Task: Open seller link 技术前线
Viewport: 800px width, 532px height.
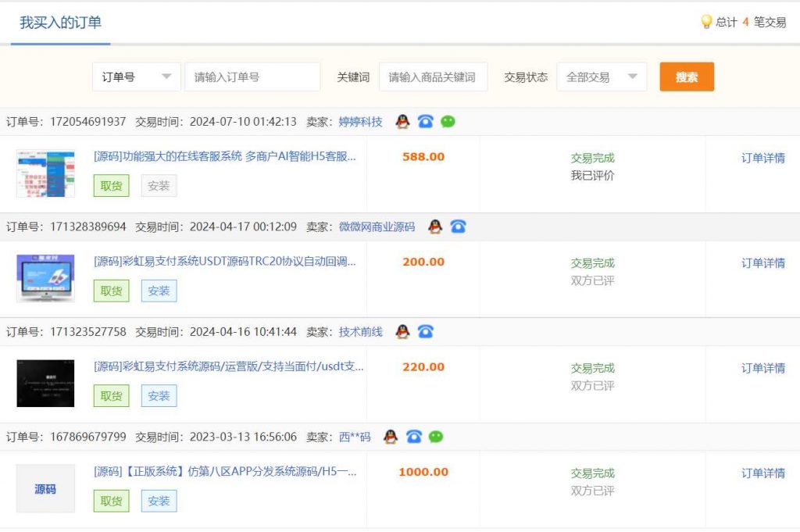Action: (360, 332)
